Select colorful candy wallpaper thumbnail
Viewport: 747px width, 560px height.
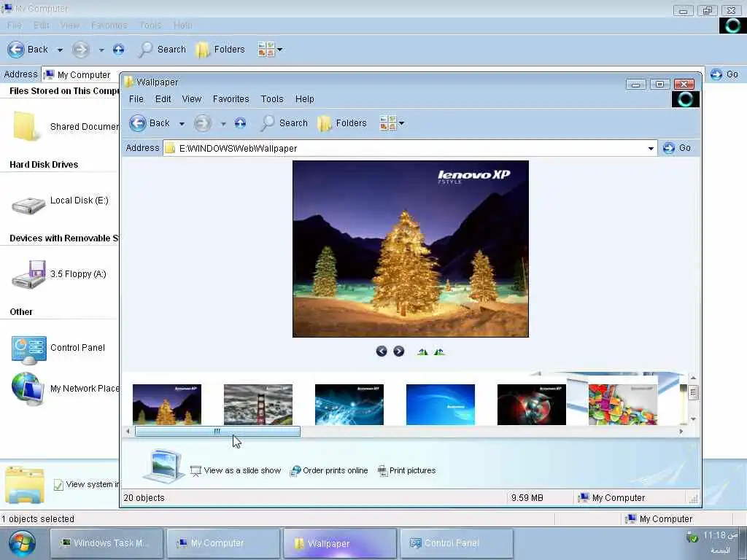[x=623, y=404]
